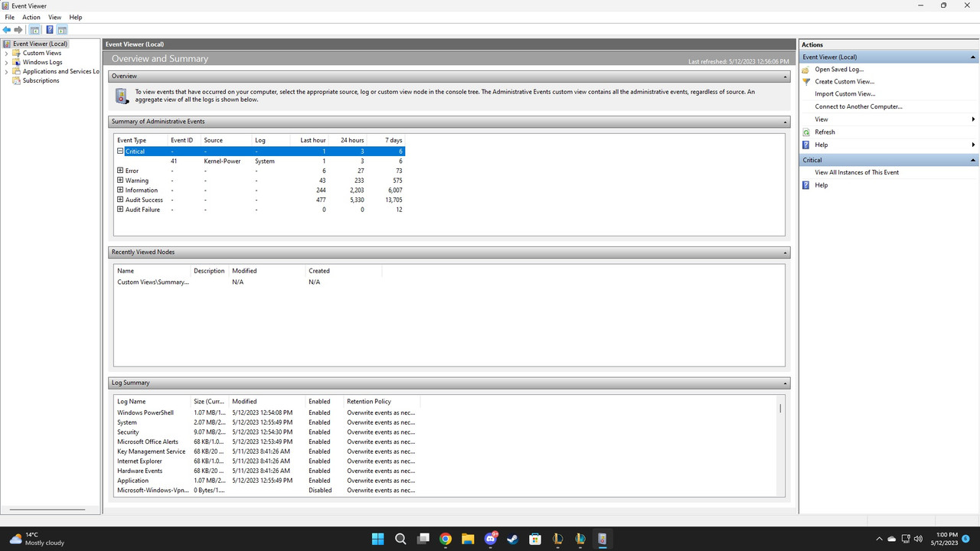Viewport: 980px width, 551px height.
Task: Collapse the Overview section
Action: [x=786, y=77]
